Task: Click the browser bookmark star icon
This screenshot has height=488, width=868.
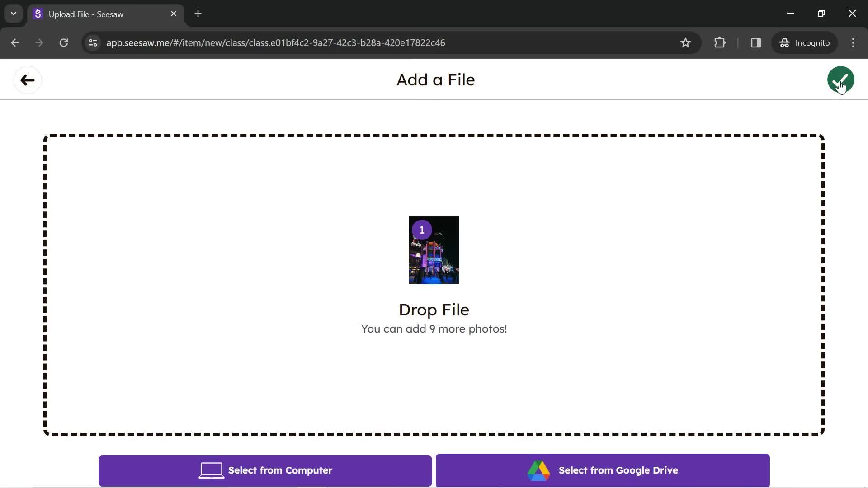Action: coord(685,42)
